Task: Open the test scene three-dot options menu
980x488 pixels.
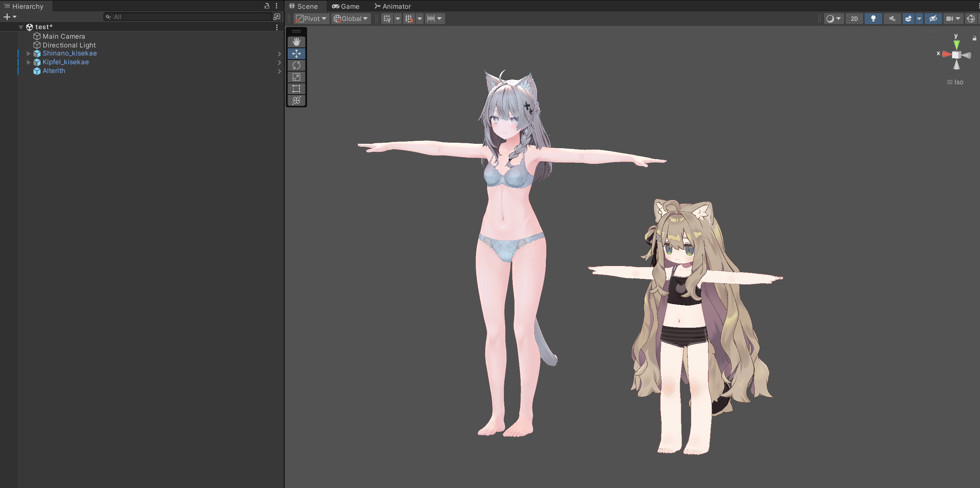Action: point(276,27)
